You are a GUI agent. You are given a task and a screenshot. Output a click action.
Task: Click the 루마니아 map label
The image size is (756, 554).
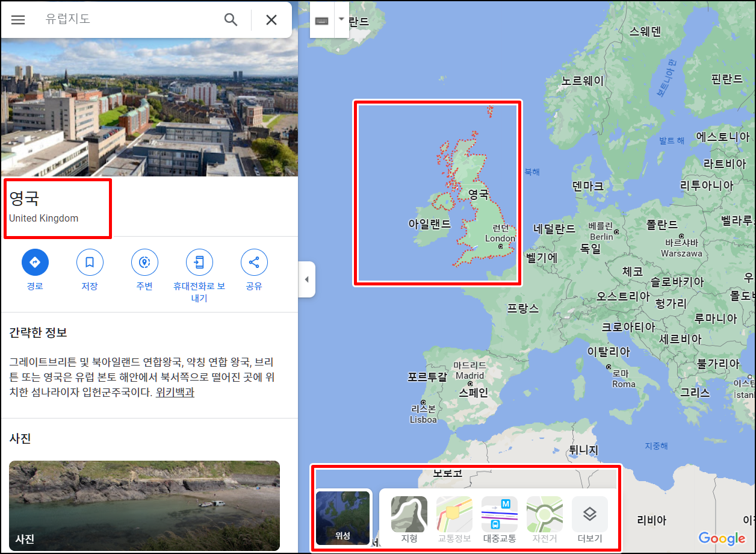tap(716, 318)
